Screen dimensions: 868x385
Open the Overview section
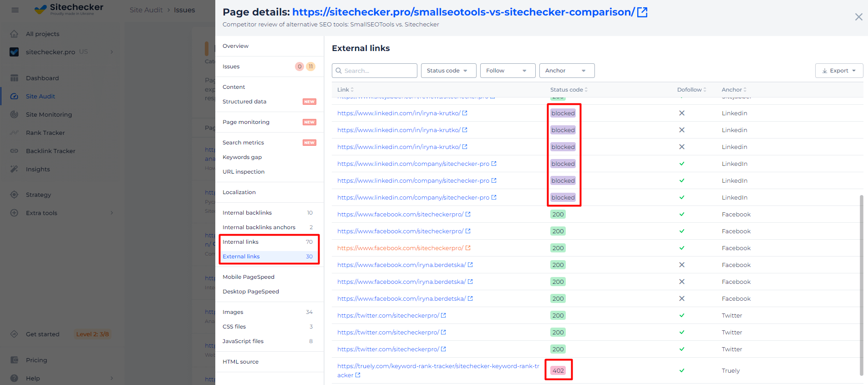(x=269, y=46)
